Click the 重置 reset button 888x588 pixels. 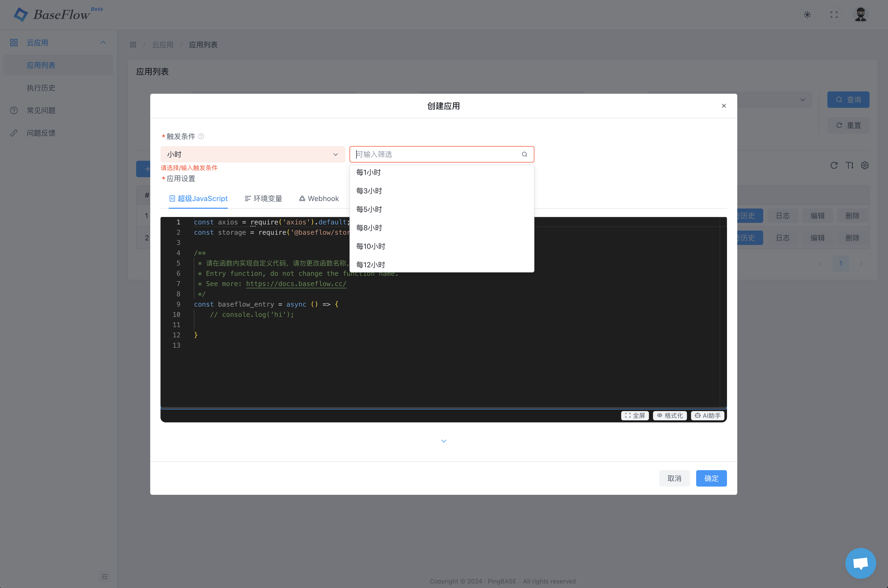pyautogui.click(x=848, y=125)
